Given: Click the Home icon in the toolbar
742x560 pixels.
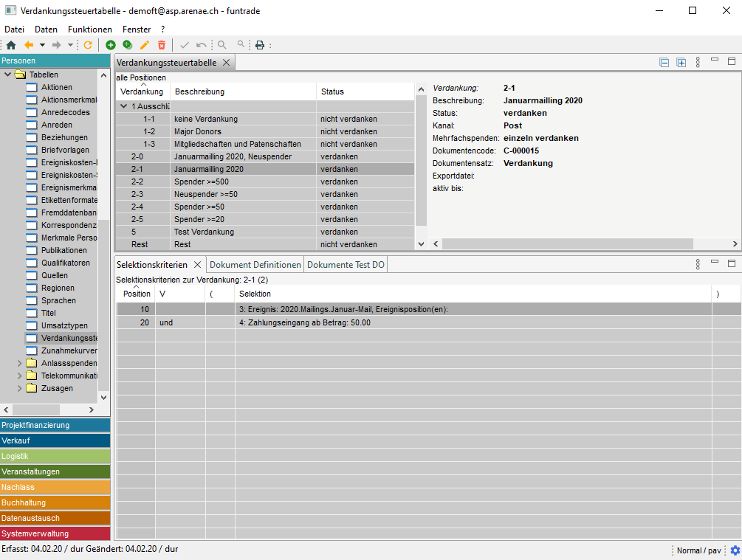Looking at the screenshot, I should pyautogui.click(x=10, y=45).
